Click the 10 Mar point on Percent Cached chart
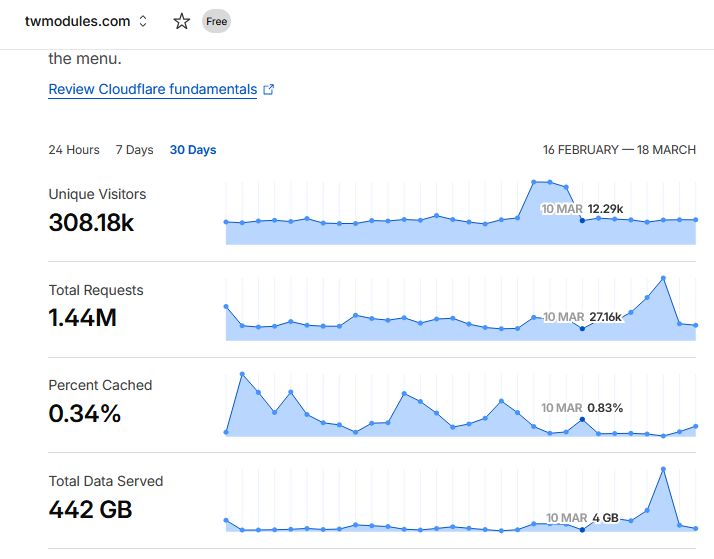 click(582, 420)
